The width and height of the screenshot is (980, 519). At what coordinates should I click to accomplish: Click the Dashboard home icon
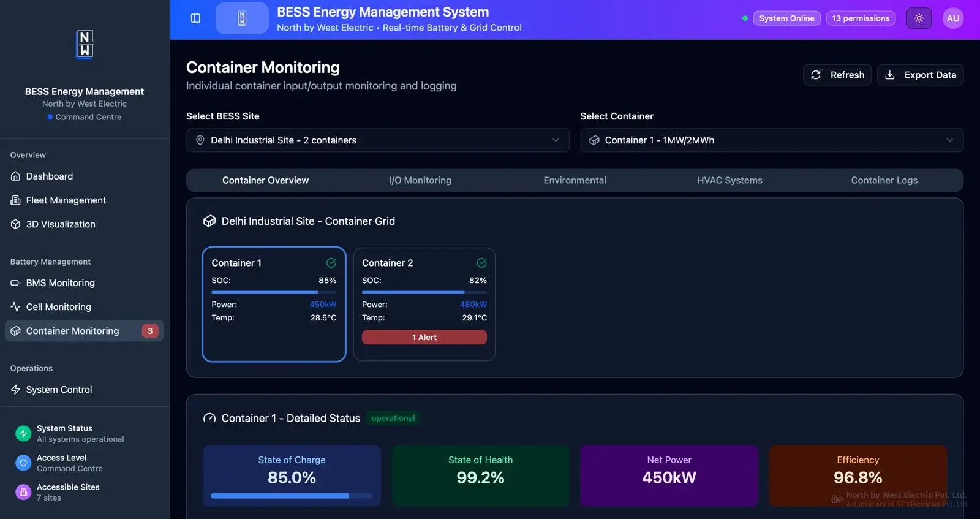point(16,176)
